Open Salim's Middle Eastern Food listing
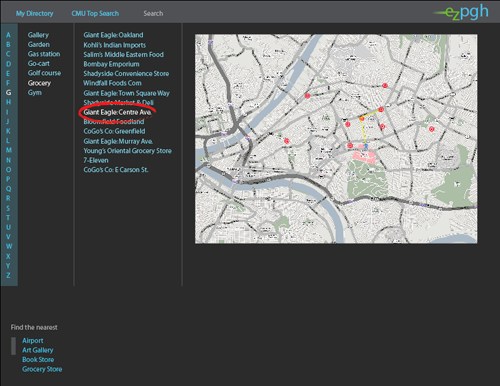Viewport: 500px width, 386px height. (x=124, y=54)
